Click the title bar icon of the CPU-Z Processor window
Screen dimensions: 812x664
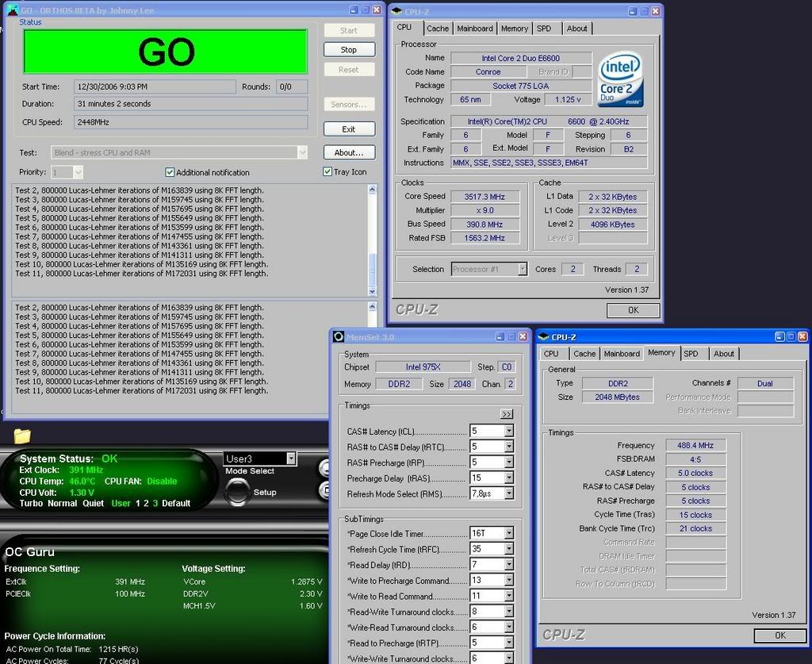click(x=396, y=11)
